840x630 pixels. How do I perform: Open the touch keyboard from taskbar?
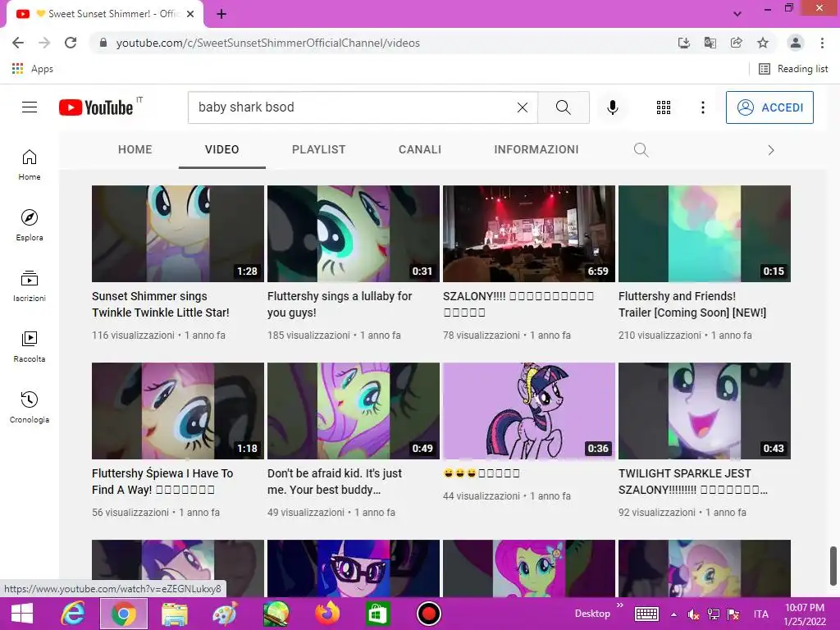click(x=646, y=614)
